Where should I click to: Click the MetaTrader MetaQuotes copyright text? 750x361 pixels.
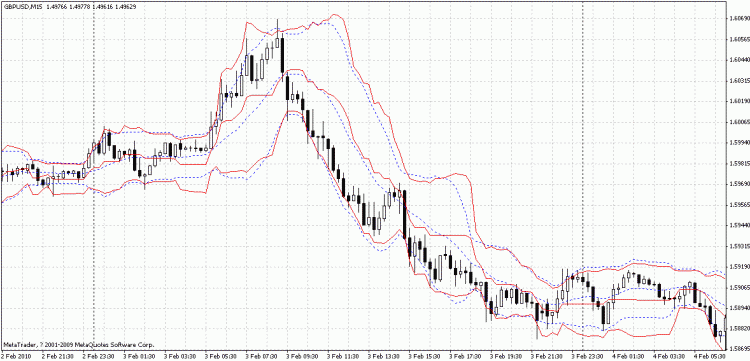coord(78,344)
